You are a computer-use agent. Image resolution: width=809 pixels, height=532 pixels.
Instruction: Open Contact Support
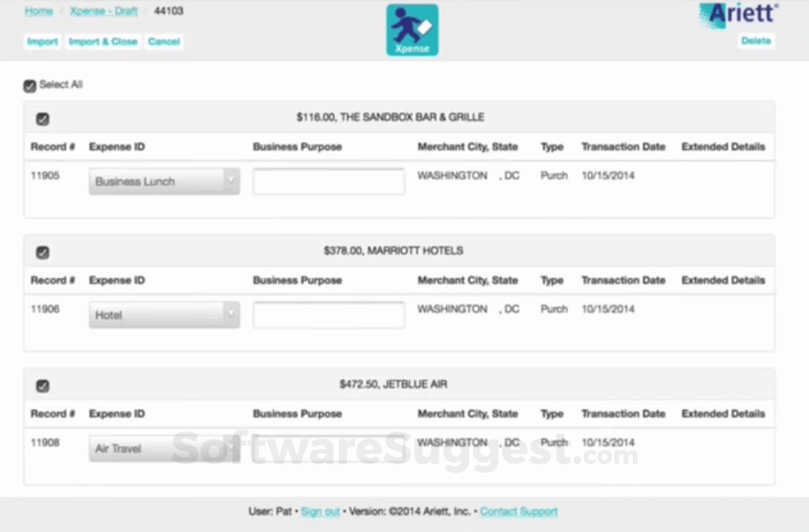point(518,511)
